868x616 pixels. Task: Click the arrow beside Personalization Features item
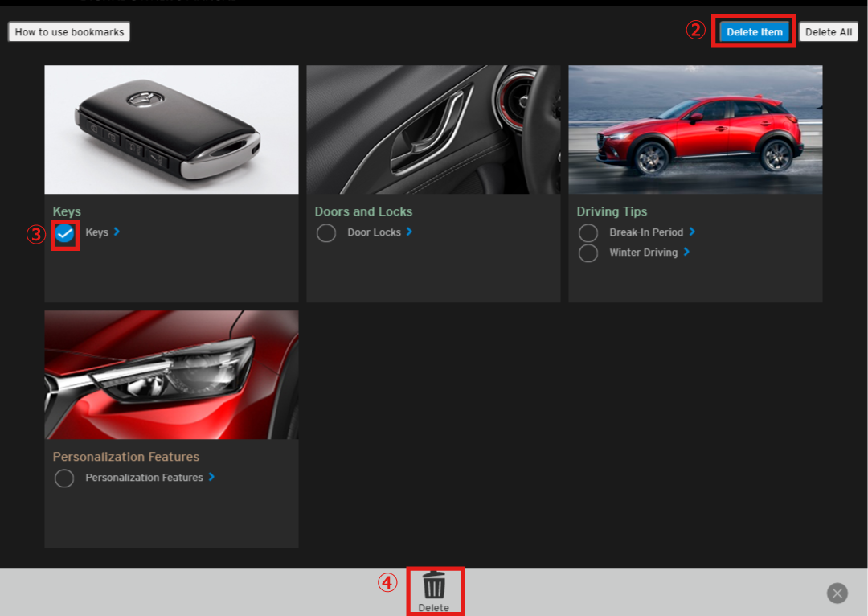coord(211,476)
